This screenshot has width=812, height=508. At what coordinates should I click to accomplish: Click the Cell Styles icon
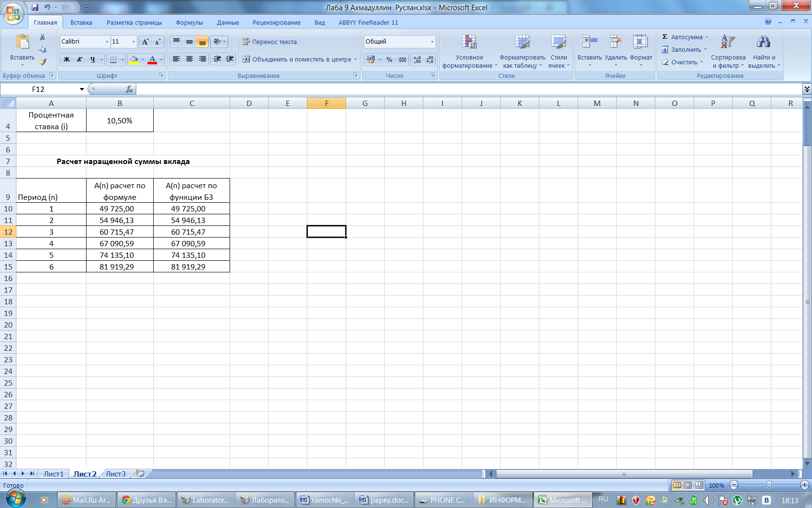pyautogui.click(x=559, y=42)
